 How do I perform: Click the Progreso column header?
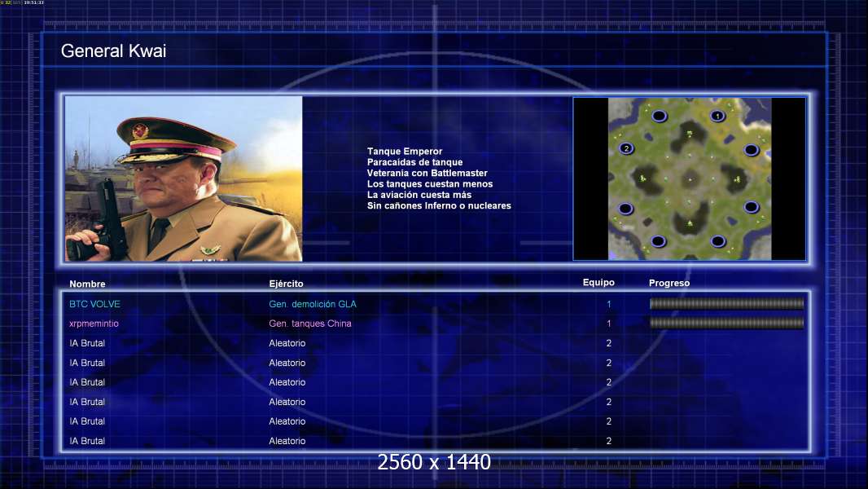click(x=669, y=283)
